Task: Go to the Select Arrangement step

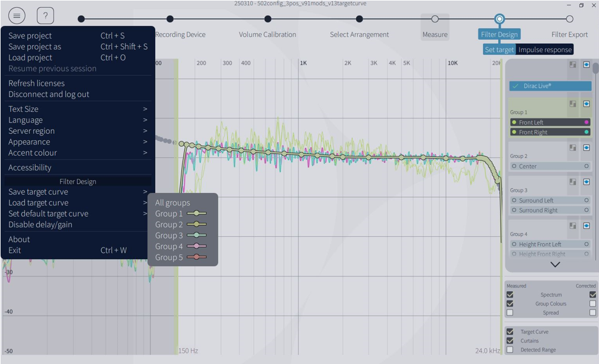Action: 359,34
